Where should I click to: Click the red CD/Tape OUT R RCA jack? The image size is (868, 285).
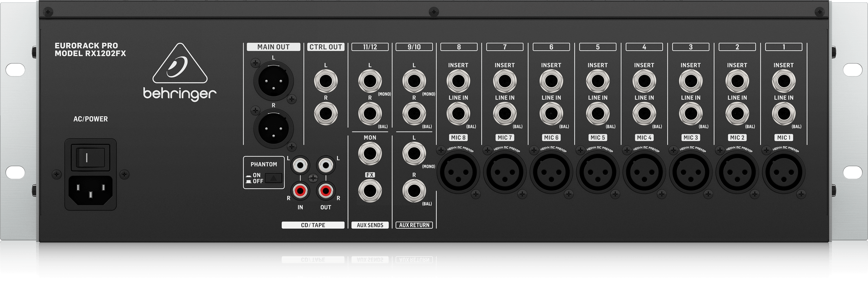[325, 190]
